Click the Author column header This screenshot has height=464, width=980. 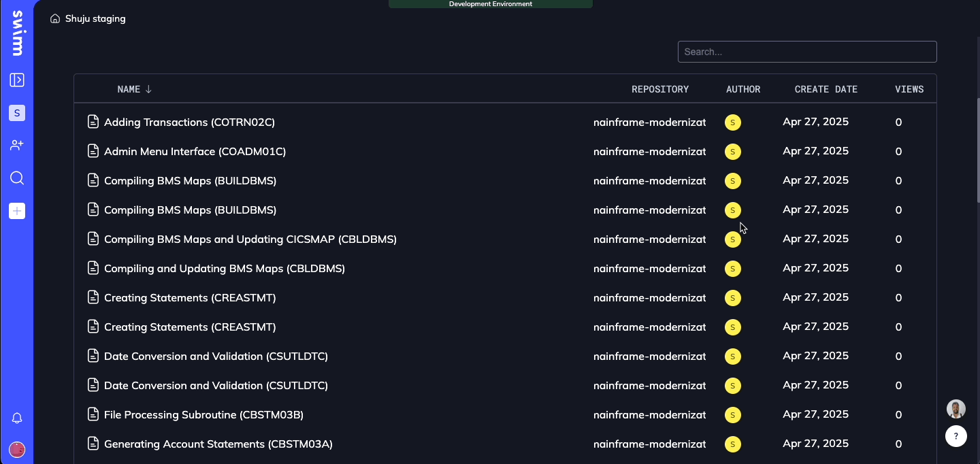[743, 89]
